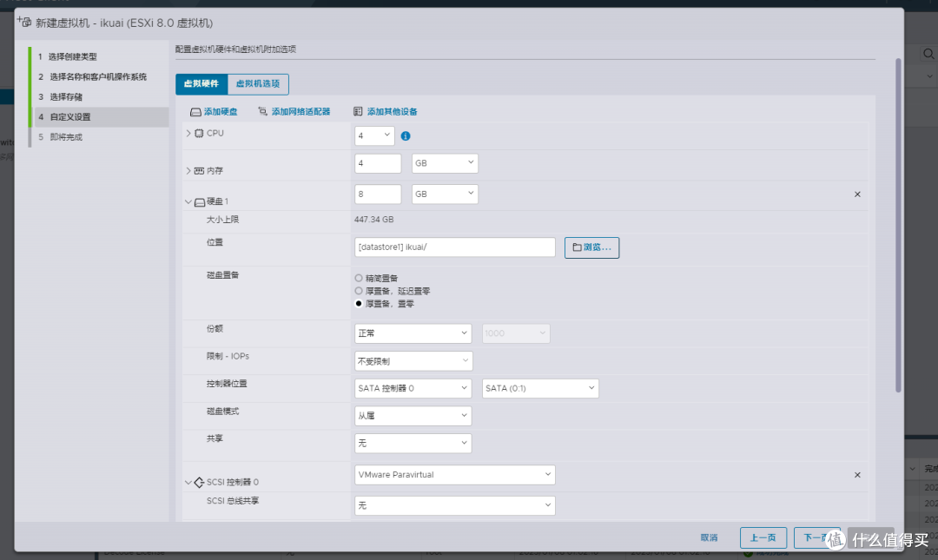Remove 硬盘 1 using its X icon

pos(857,194)
